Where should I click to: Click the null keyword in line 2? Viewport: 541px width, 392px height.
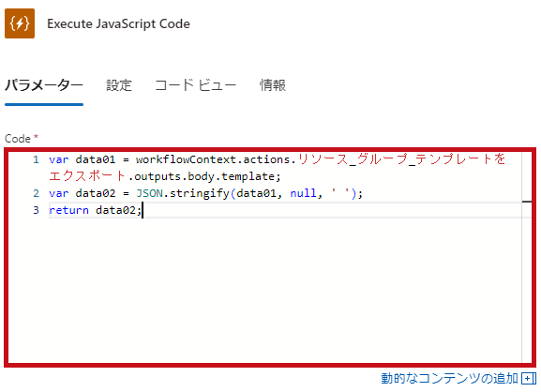[303, 193]
